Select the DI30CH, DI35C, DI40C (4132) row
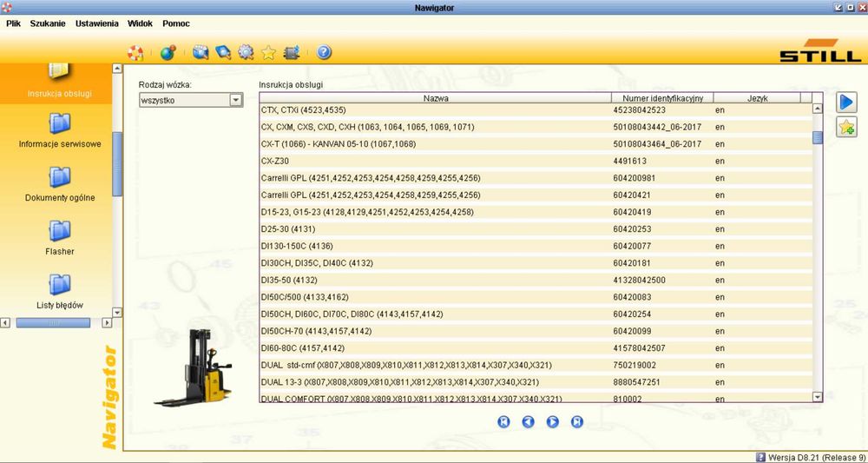This screenshot has width=868, height=463. point(536,263)
